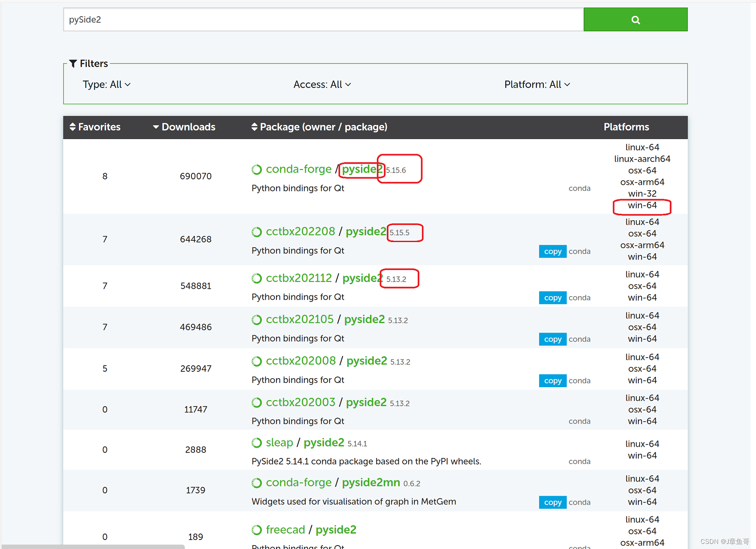Click copy button in cctbx202112 row

[553, 298]
